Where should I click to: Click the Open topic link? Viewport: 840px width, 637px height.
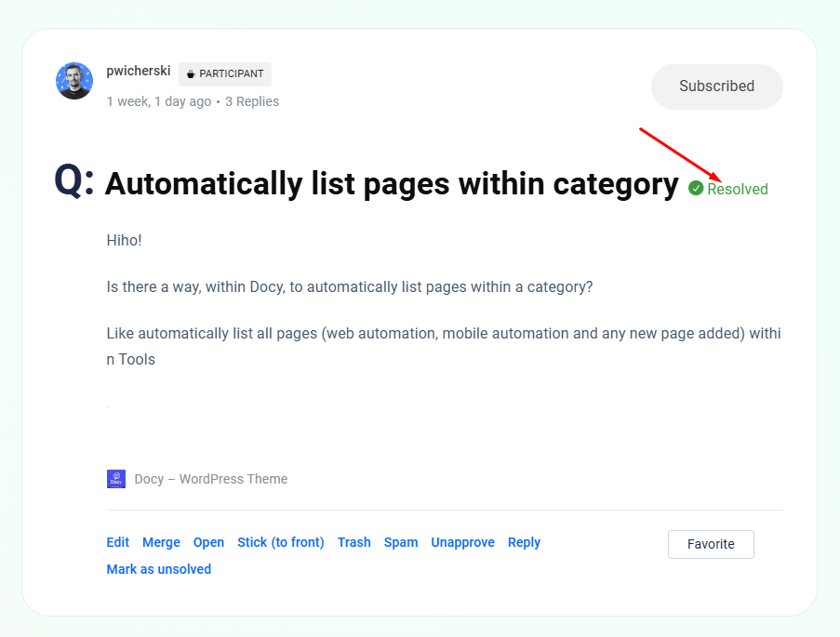(209, 542)
